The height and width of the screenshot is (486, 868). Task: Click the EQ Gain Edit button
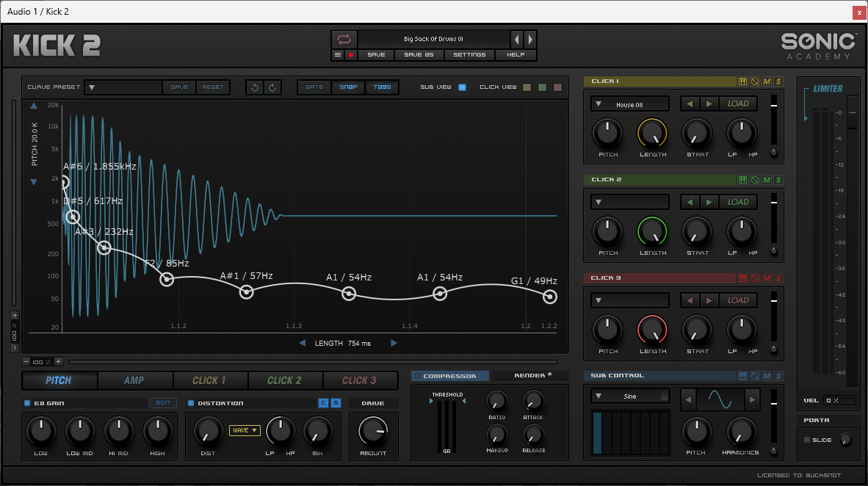point(163,403)
